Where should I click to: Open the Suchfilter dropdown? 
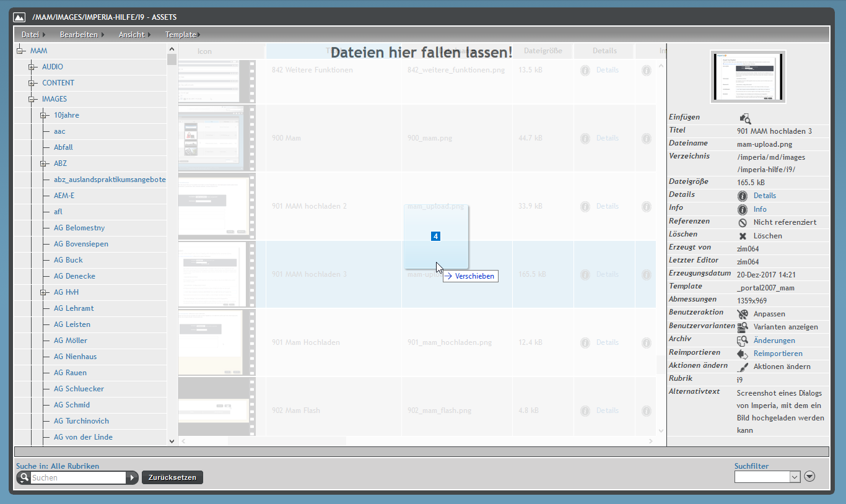pos(795,477)
